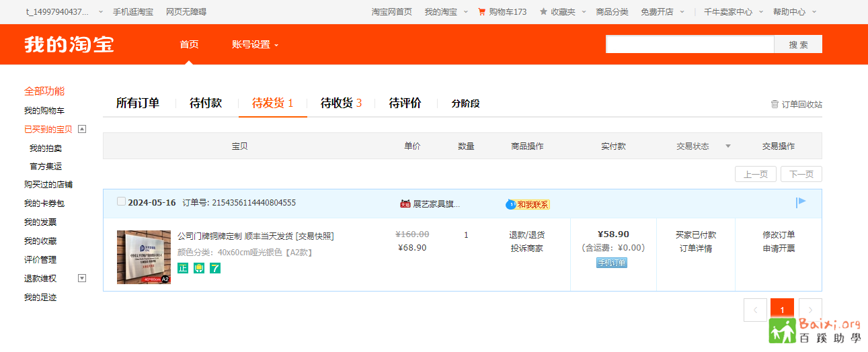This screenshot has width=868, height=352.
Task: Click the green 7 seven-day return badge
Action: click(x=215, y=268)
